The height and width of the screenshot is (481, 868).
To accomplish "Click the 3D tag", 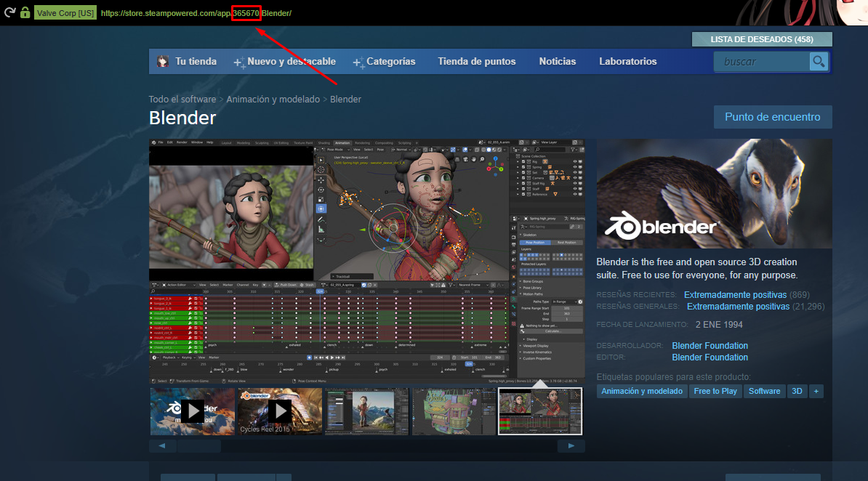I will (797, 392).
